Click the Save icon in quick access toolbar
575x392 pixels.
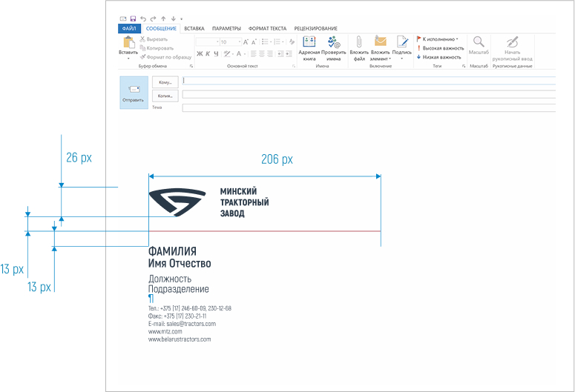tap(133, 18)
